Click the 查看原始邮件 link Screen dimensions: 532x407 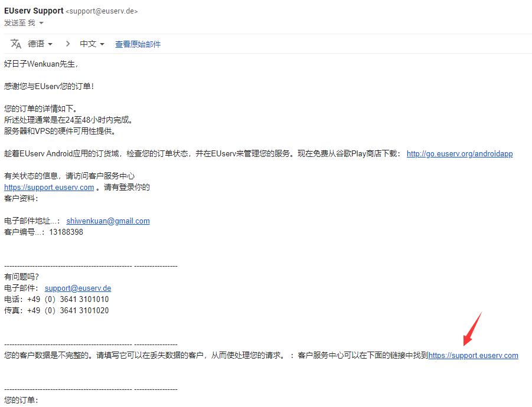point(138,44)
